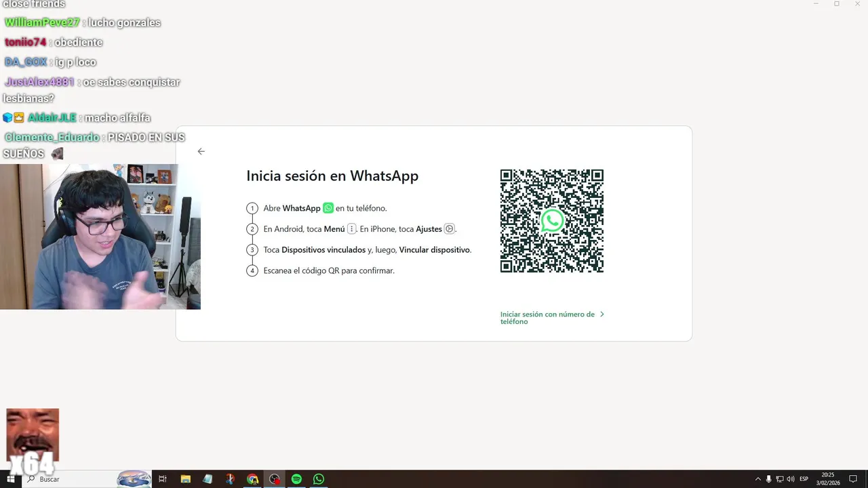
Task: Click username Clemente_Eduardo in chat
Action: 52,138
